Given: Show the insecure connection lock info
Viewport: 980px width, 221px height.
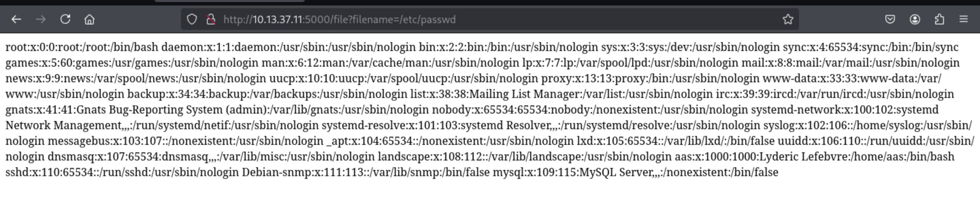Looking at the screenshot, I should [x=211, y=19].
